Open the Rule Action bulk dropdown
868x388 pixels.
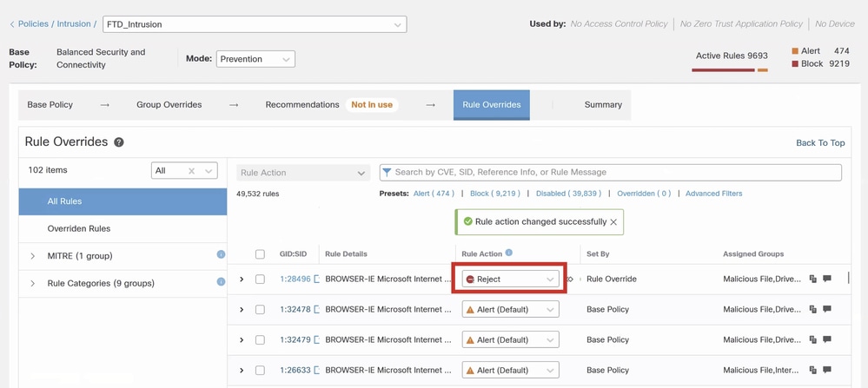[303, 173]
